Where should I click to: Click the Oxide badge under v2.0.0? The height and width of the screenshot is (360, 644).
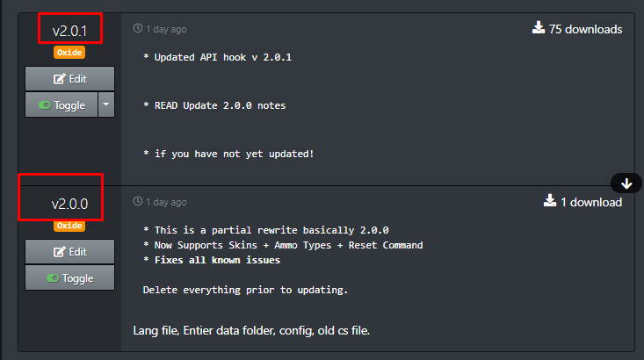point(69,226)
